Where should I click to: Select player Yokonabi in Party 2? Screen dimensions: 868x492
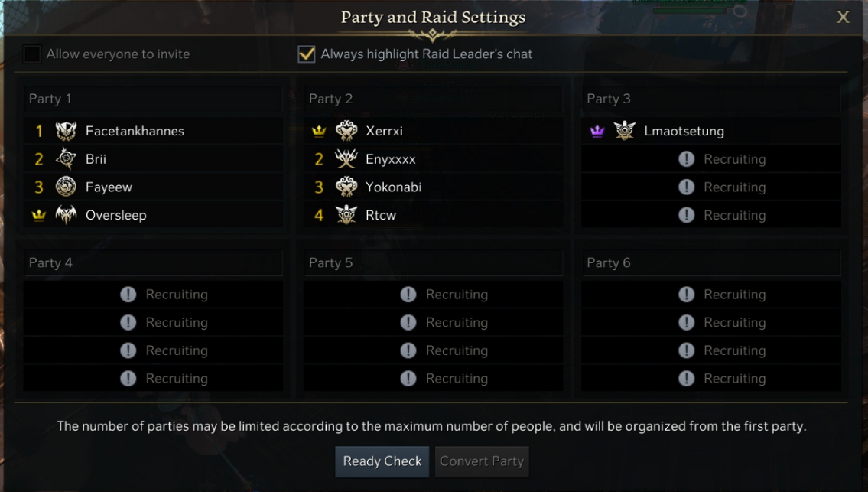[393, 187]
